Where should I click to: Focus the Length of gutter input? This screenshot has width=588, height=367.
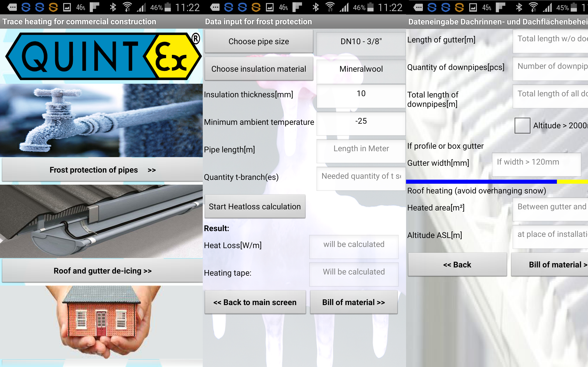pos(550,41)
